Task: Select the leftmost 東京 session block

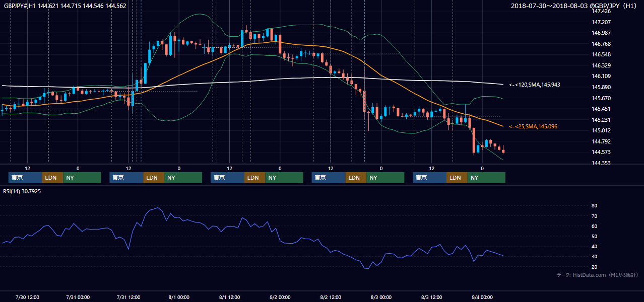Action: click(x=25, y=178)
